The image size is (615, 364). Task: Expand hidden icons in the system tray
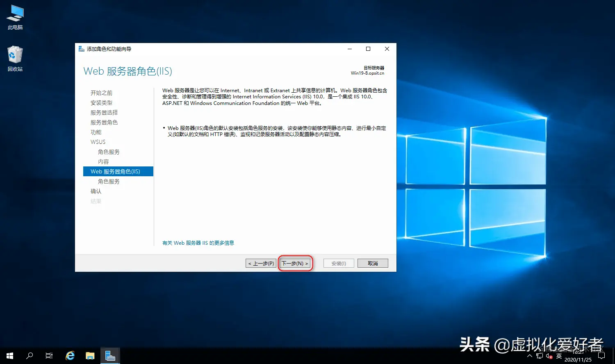530,356
